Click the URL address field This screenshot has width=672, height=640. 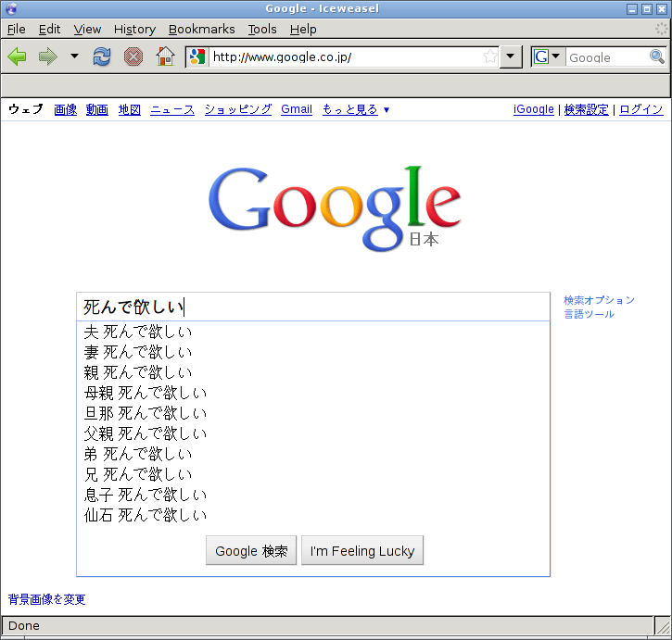click(x=346, y=57)
